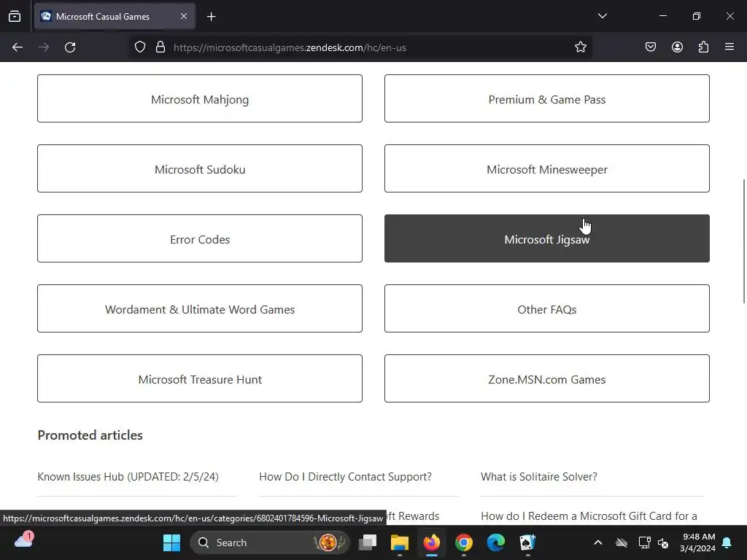Open What is Solitaire Solver article
Image resolution: width=747 pixels, height=560 pixels.
[539, 477]
